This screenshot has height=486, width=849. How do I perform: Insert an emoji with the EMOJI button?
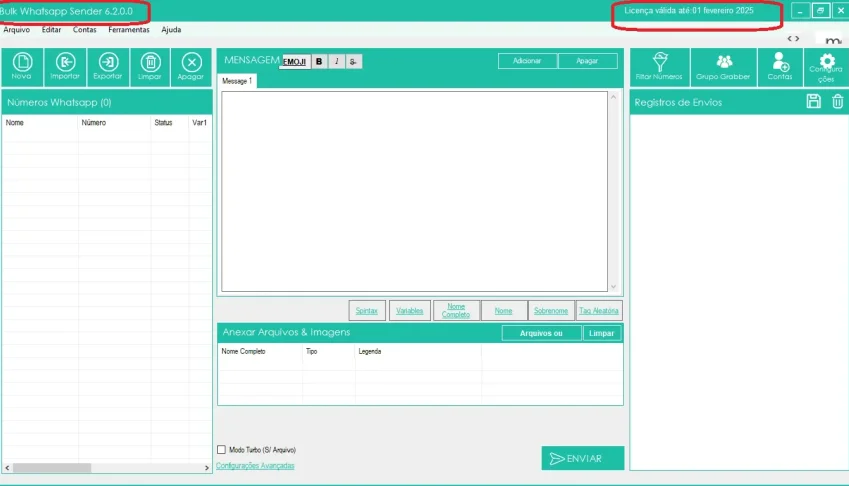[x=295, y=62]
